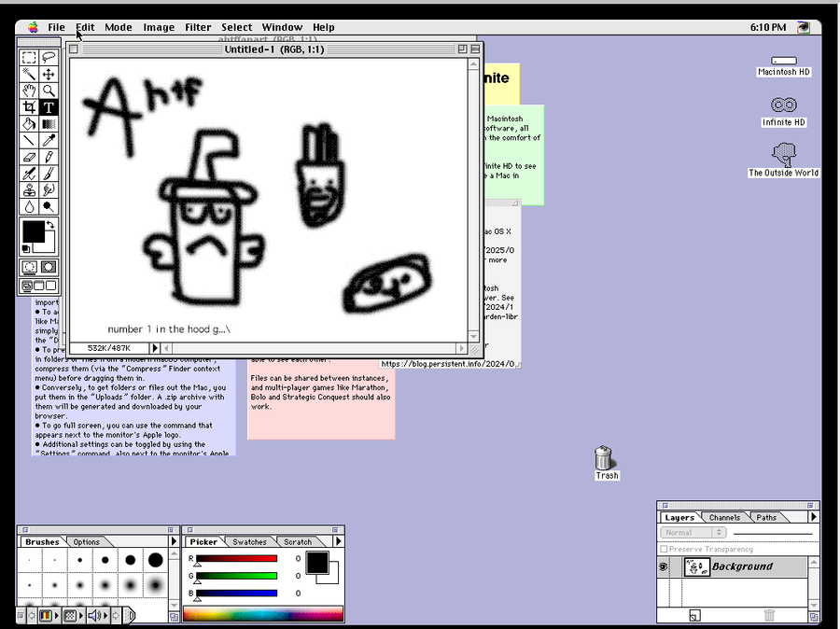Open the Image menu

(159, 27)
